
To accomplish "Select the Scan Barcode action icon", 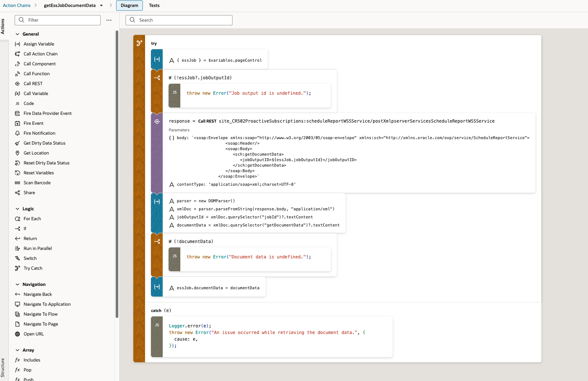I will (x=17, y=183).
